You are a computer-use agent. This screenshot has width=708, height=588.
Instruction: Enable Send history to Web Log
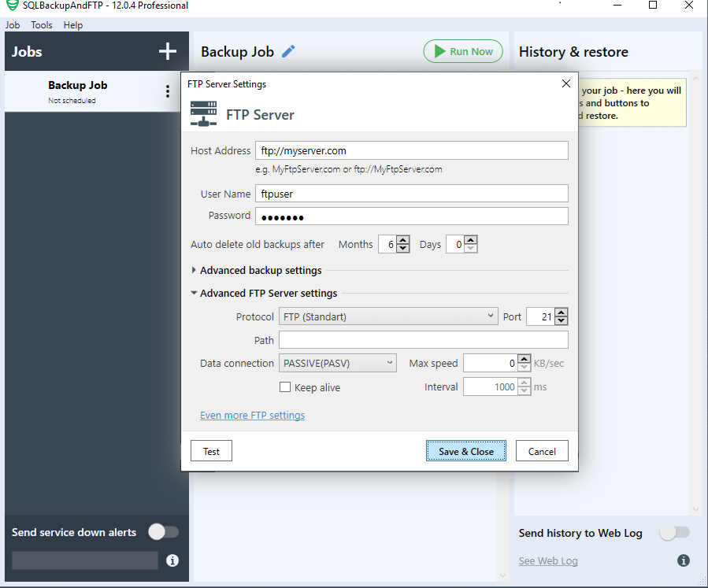(674, 533)
